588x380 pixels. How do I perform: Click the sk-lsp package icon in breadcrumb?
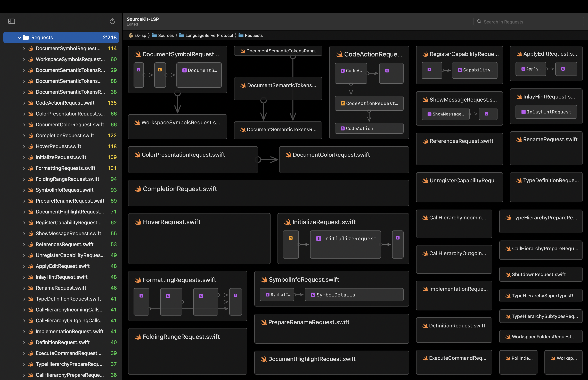click(131, 36)
